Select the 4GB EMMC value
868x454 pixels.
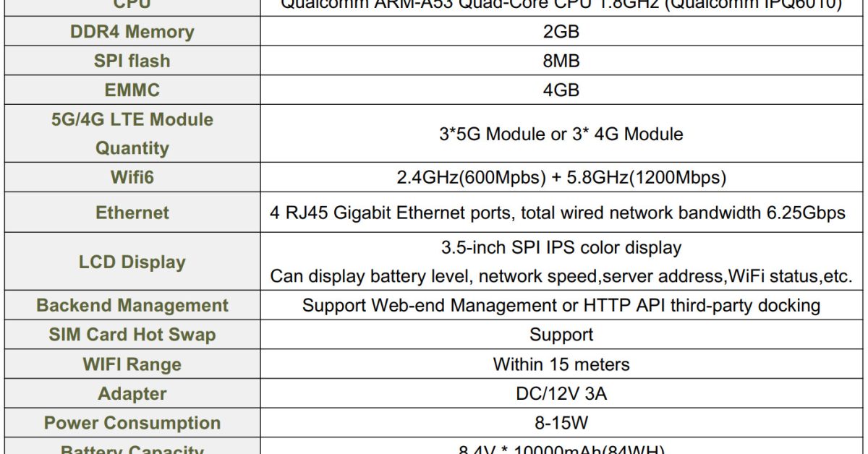point(561,90)
